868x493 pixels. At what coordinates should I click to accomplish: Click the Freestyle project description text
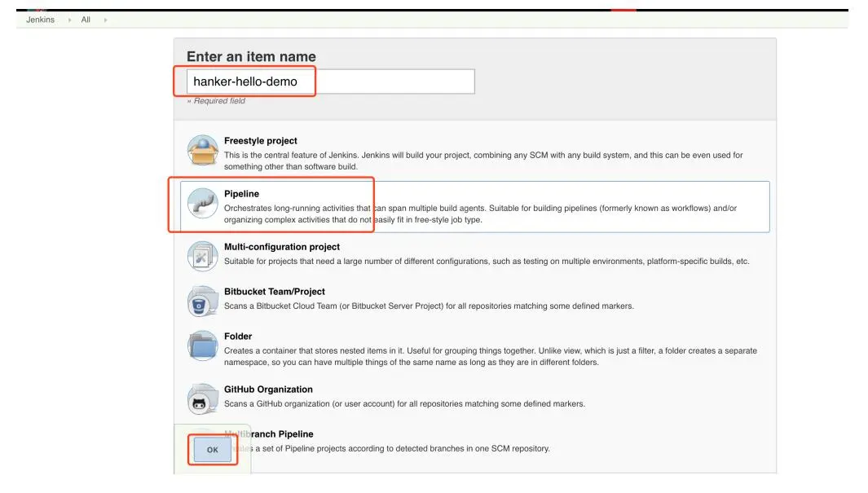coord(483,161)
